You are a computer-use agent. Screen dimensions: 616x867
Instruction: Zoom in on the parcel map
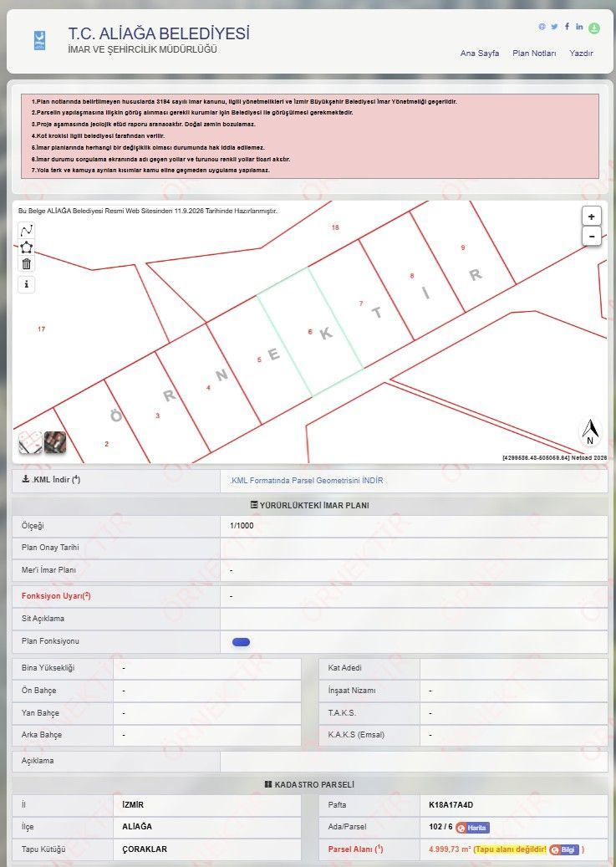(x=591, y=217)
